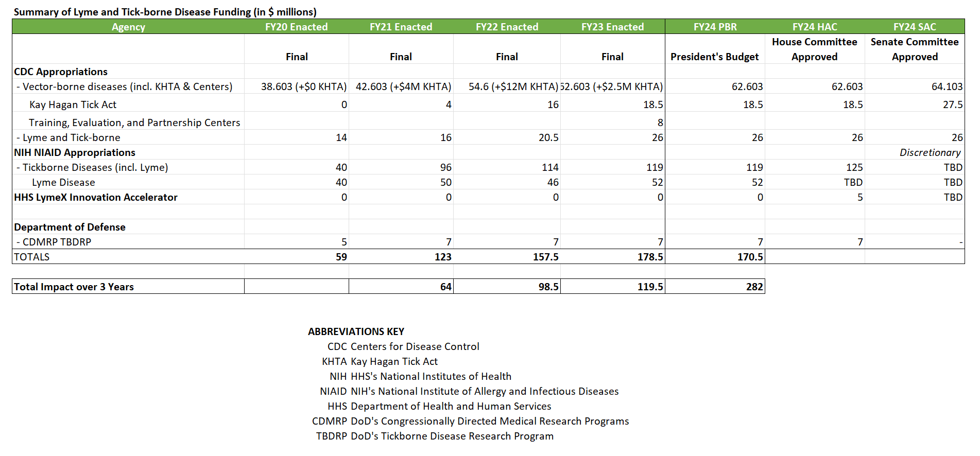Click the FY24 PBR column header
Viewport: 980px width, 456px height.
pos(715,27)
